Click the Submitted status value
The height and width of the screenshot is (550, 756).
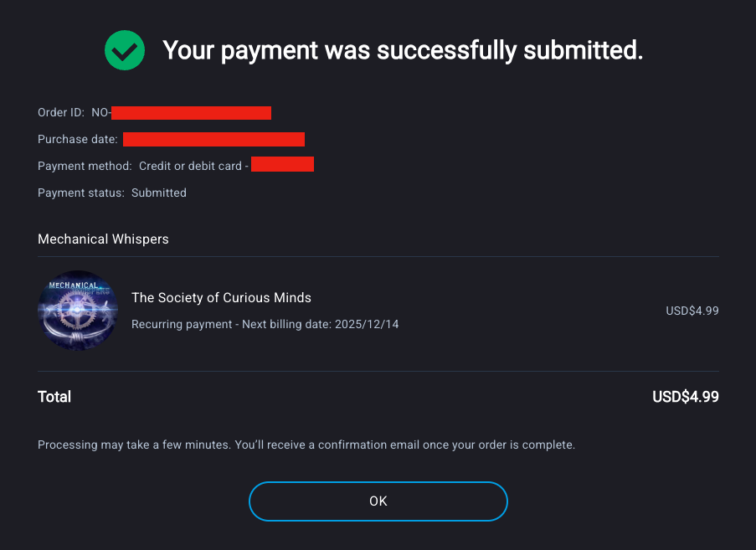[159, 193]
